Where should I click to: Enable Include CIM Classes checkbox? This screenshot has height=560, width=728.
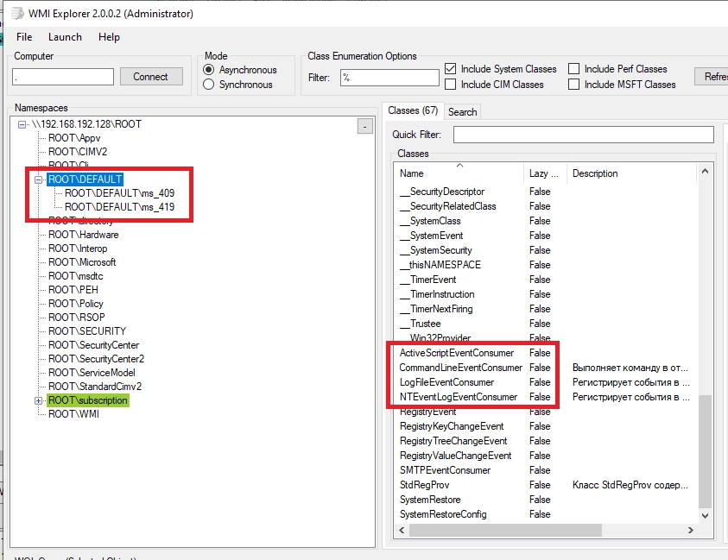coord(451,85)
